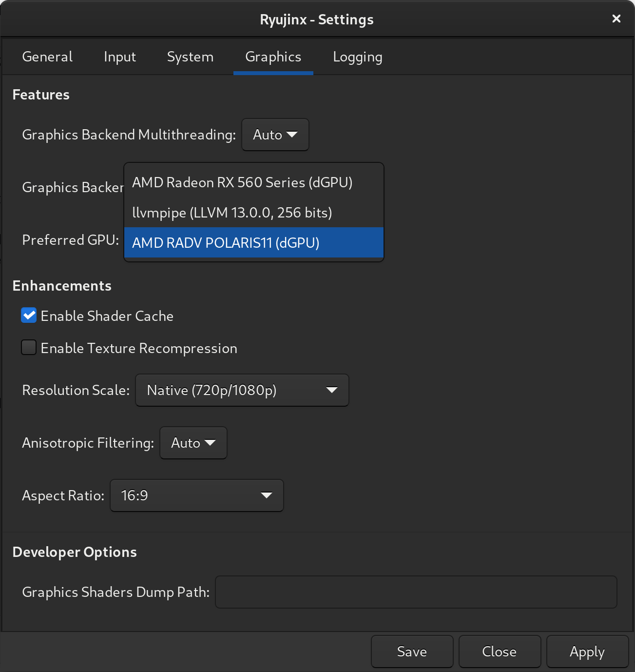635x672 pixels.
Task: Select the Graphics tab
Action: coord(273,57)
